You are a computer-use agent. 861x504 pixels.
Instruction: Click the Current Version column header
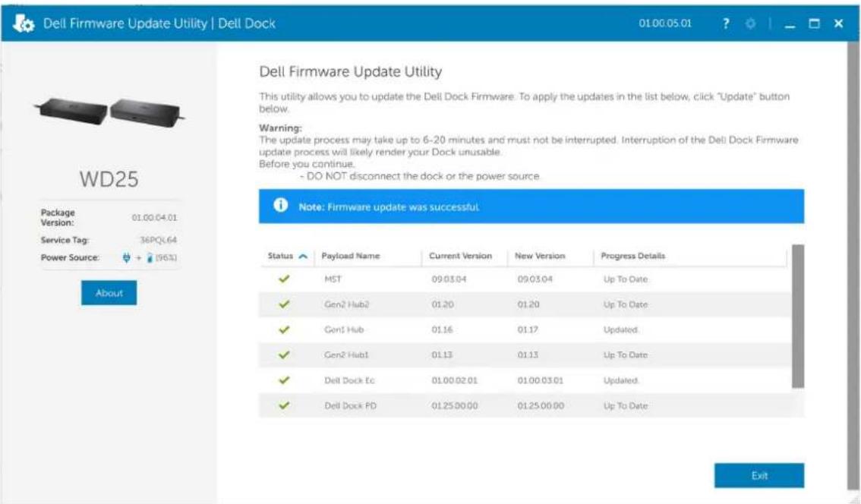[460, 256]
